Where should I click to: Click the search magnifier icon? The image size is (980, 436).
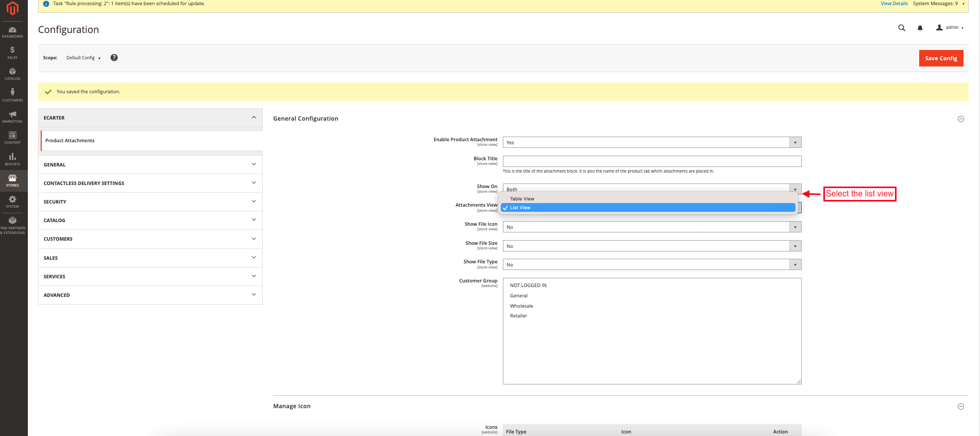coord(902,28)
